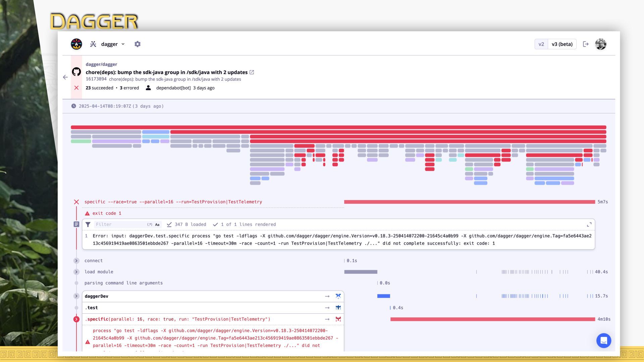Expand log panel to fullscreen
The height and width of the screenshot is (362, 644).
(589, 225)
